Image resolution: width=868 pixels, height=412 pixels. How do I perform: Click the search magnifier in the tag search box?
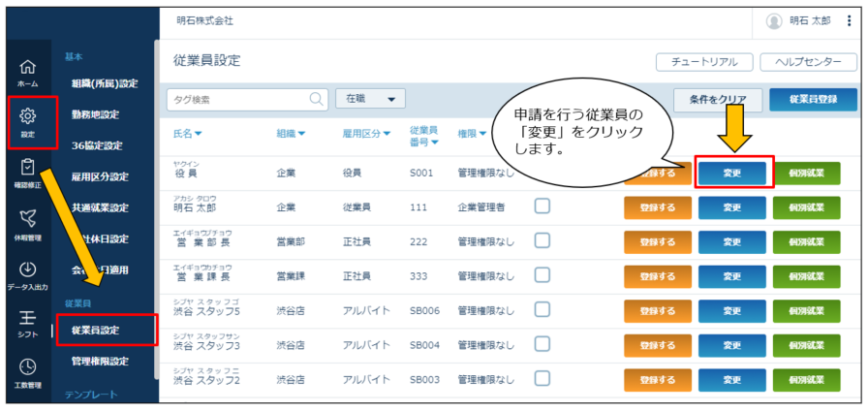point(316,99)
